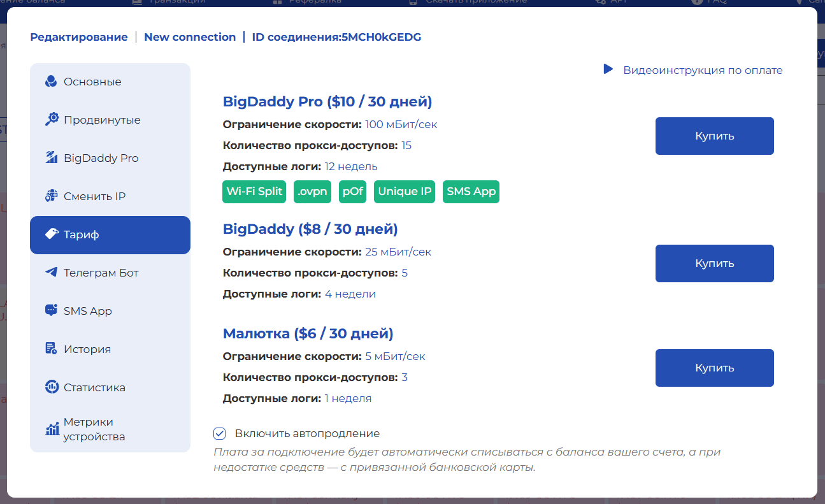Click the 100 мБит/сек speed value
825x504 pixels.
pos(401,124)
